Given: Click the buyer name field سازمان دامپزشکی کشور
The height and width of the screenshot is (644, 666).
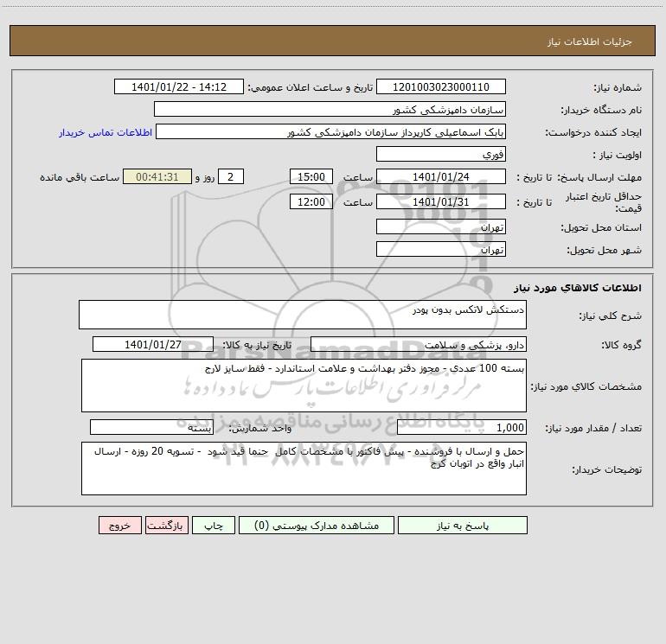Looking at the screenshot, I should 330,110.
